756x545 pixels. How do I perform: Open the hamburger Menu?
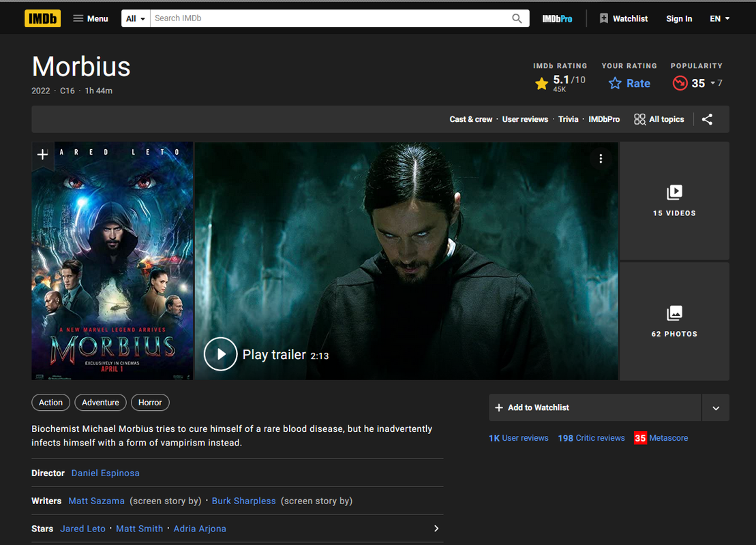(90, 18)
